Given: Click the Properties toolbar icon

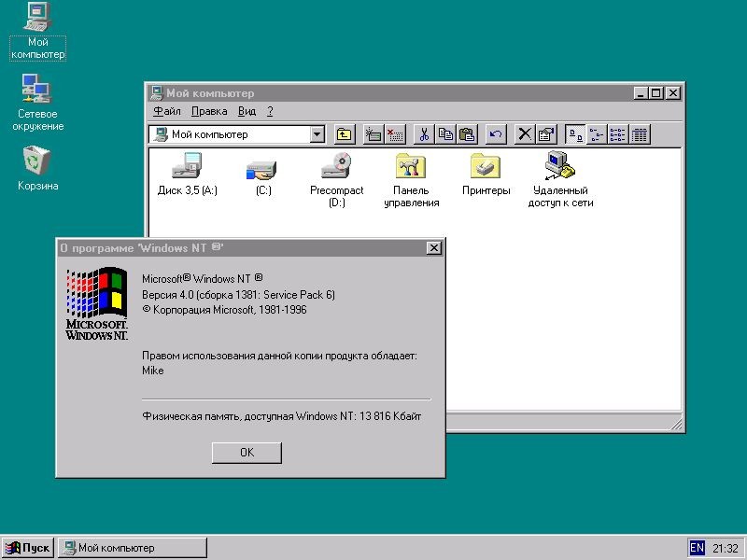Looking at the screenshot, I should click(546, 134).
